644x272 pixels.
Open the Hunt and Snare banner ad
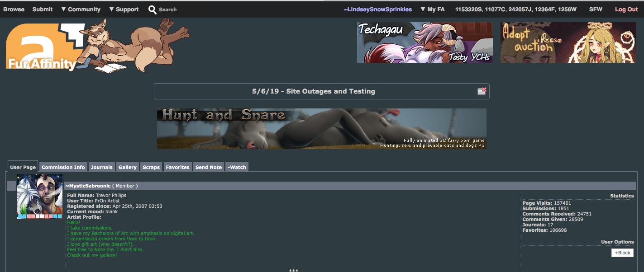click(322, 129)
